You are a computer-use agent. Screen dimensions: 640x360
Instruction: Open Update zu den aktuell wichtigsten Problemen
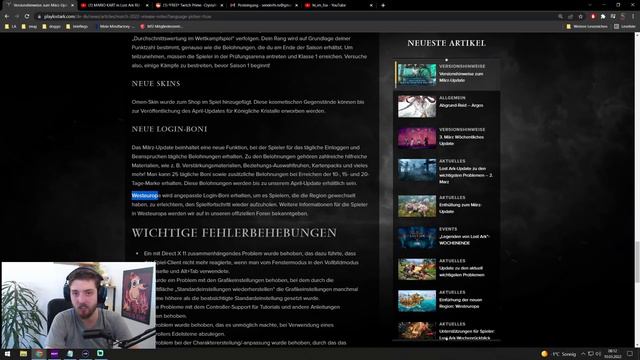(462, 271)
